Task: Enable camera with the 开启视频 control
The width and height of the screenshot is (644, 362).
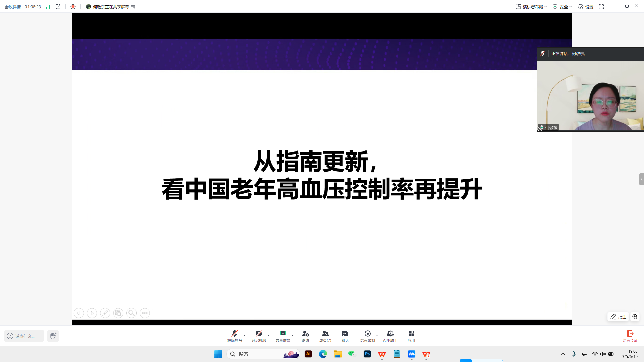Action: [258, 336]
